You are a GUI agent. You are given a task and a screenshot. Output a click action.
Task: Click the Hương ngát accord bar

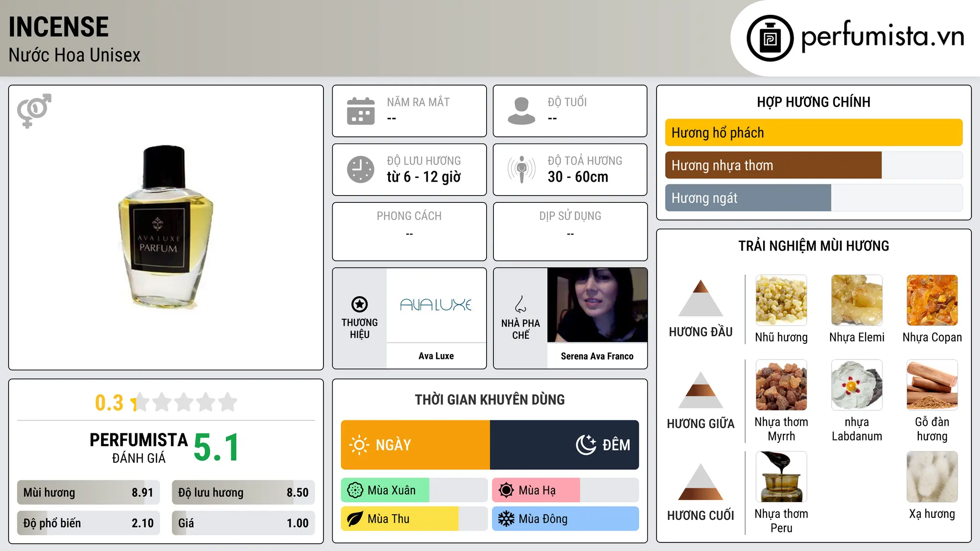click(813, 198)
